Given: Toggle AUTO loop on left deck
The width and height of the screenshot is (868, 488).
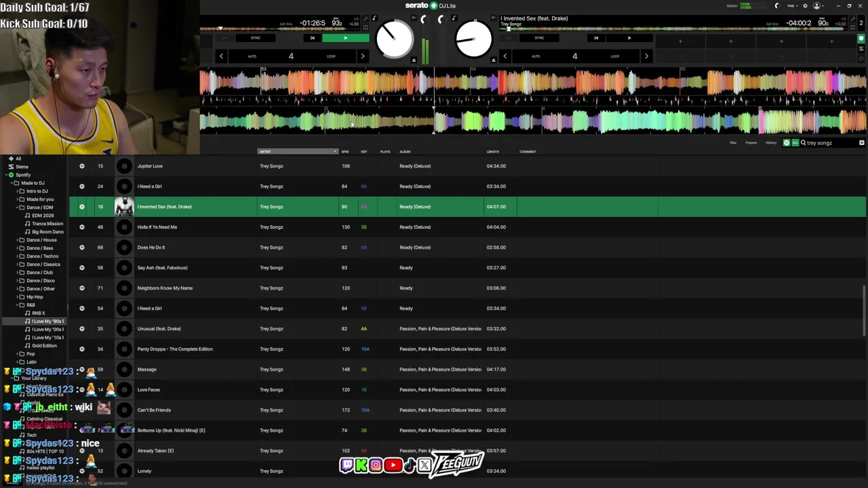Looking at the screenshot, I should pos(252,56).
